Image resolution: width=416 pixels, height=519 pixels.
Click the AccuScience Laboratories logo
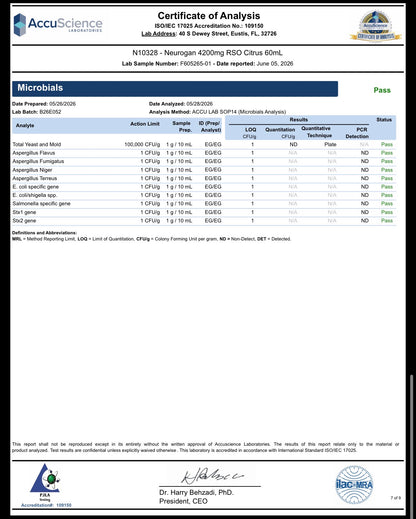tap(58, 24)
